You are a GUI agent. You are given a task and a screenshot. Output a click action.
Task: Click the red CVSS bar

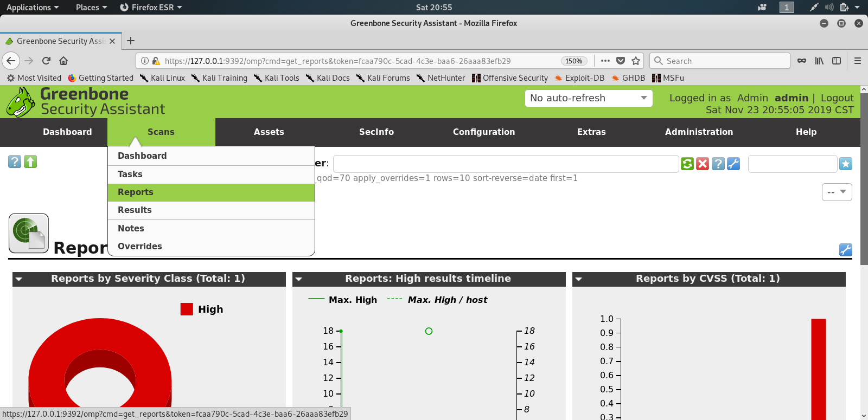click(819, 369)
